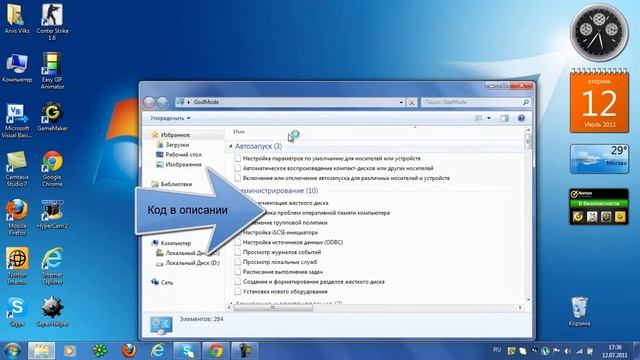Open Mozilla Firefox desktop shortcut
Viewport: 640px width, 360px height.
(x=17, y=217)
